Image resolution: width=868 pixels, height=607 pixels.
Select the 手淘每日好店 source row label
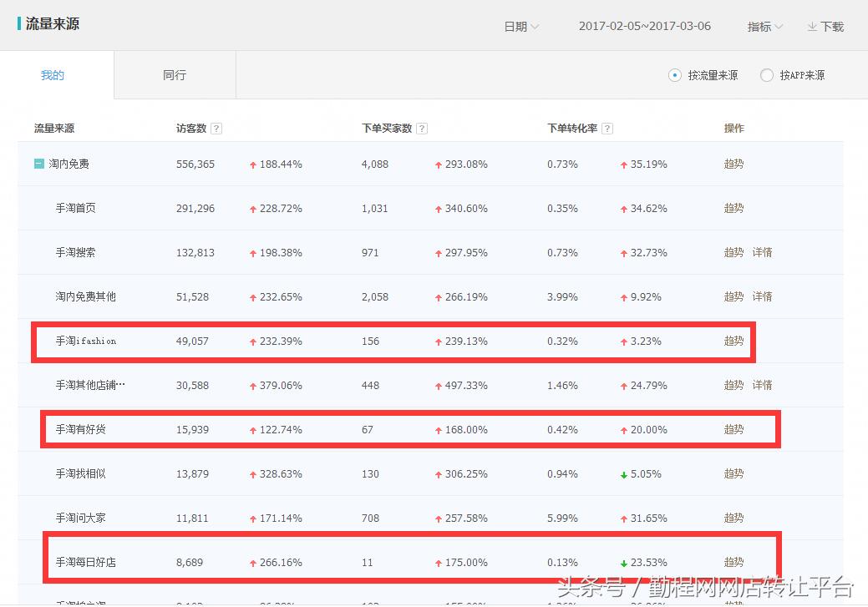(85, 562)
